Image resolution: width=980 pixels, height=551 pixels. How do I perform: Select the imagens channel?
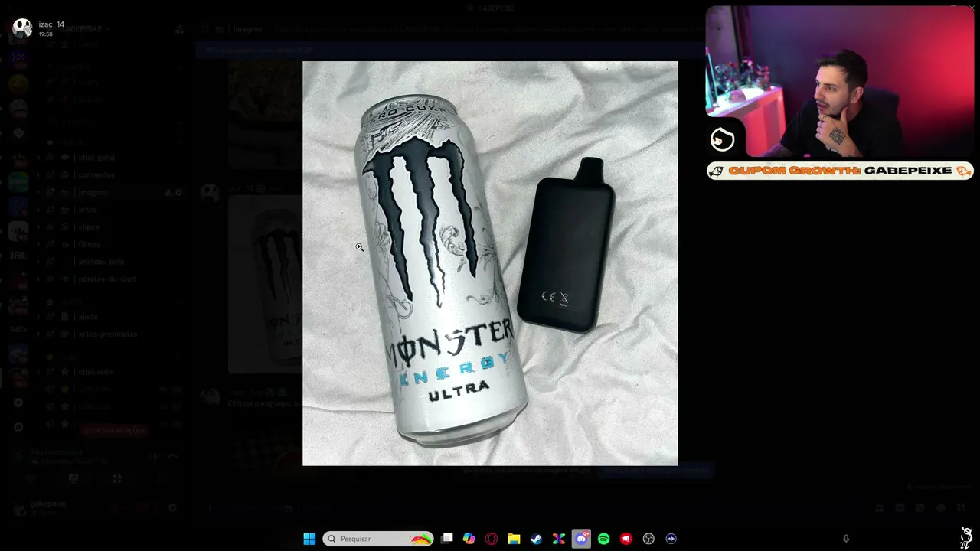pyautogui.click(x=92, y=192)
